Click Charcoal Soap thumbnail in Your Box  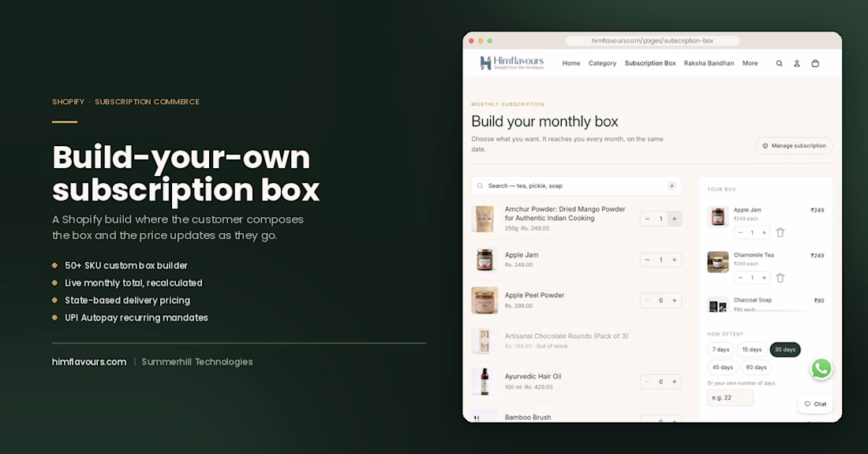click(x=718, y=304)
